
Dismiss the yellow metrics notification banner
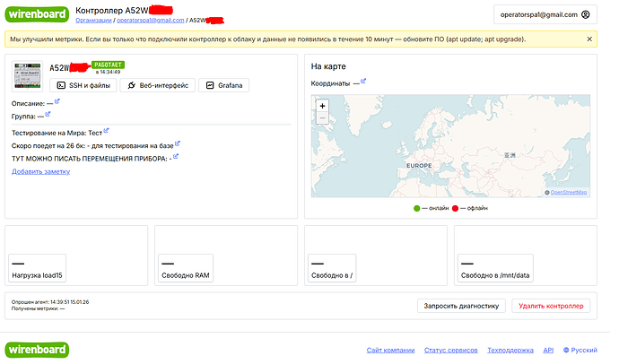(x=589, y=39)
